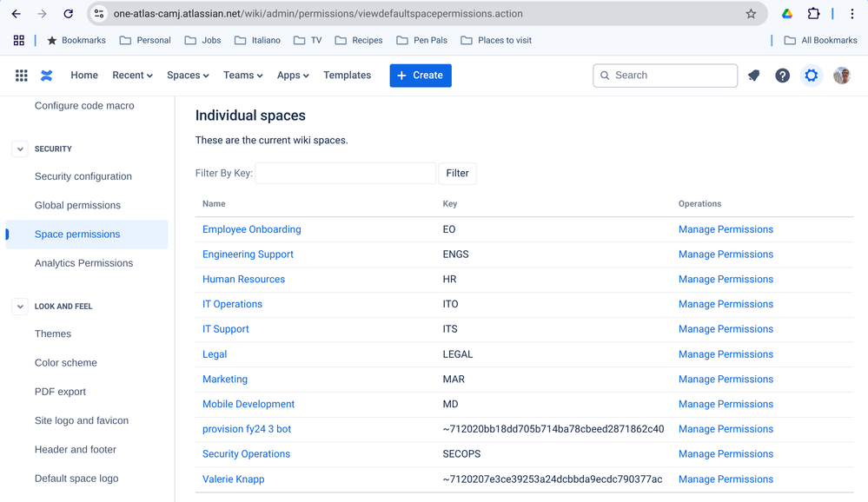
Task: Open the user profile avatar
Action: tap(842, 76)
